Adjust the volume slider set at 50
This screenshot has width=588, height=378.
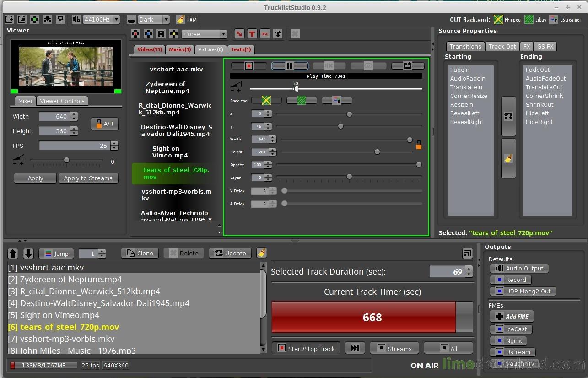pyautogui.click(x=296, y=89)
